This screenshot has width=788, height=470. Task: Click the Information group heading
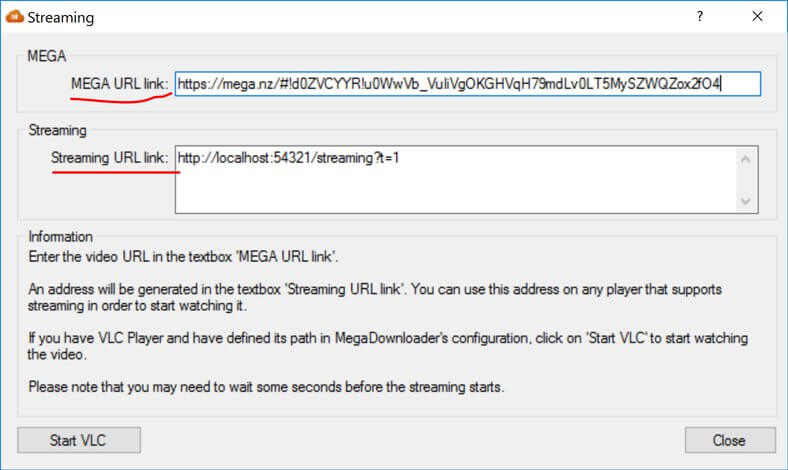pos(60,237)
